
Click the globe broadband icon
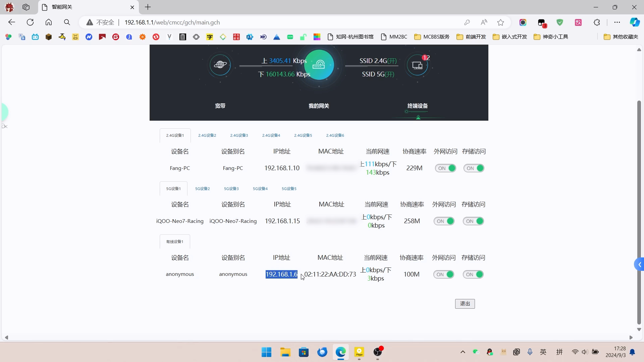click(x=220, y=65)
